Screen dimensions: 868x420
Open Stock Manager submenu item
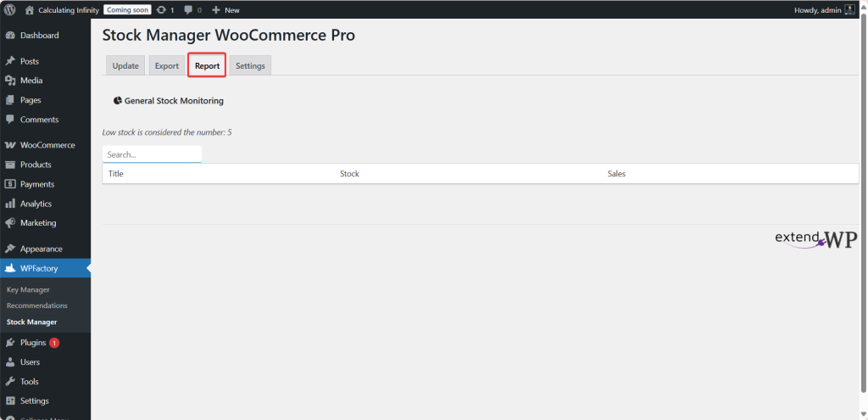pyautogui.click(x=31, y=322)
